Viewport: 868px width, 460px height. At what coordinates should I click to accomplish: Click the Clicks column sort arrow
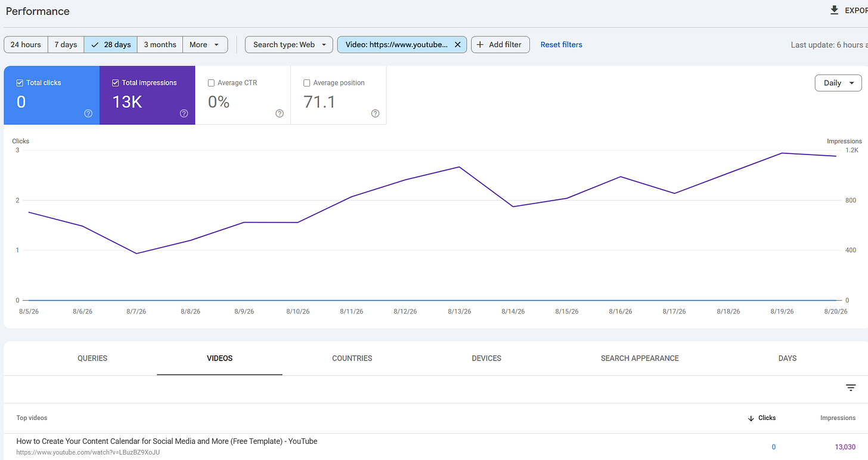[751, 418]
